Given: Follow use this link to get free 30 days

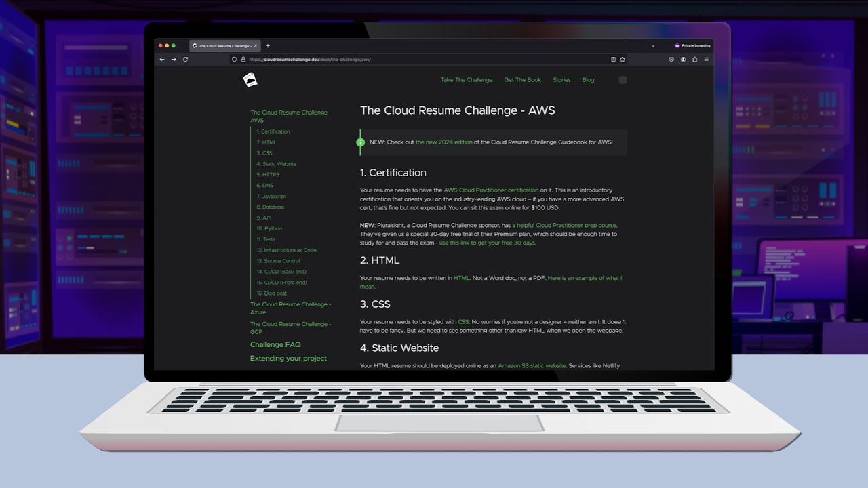Looking at the screenshot, I should [x=487, y=243].
